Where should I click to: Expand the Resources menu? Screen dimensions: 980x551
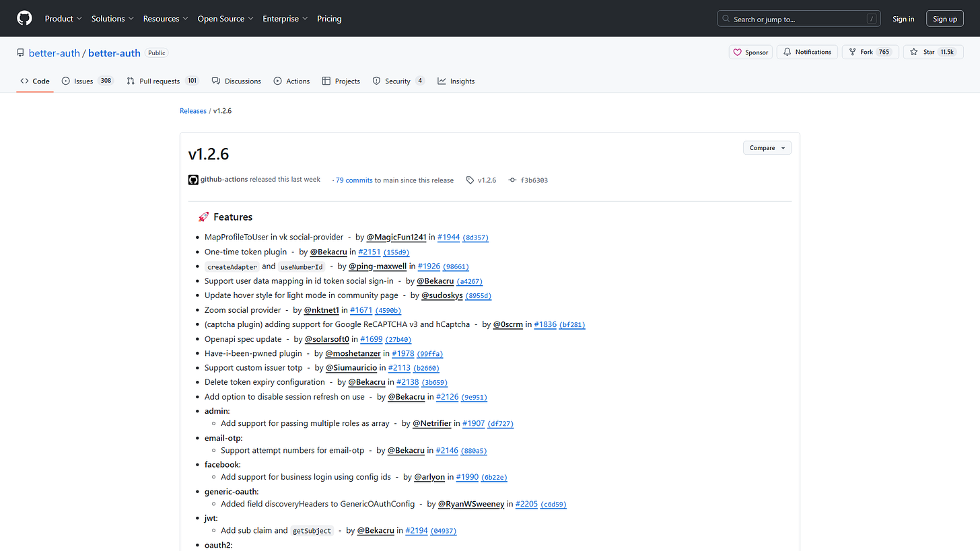[x=166, y=19]
